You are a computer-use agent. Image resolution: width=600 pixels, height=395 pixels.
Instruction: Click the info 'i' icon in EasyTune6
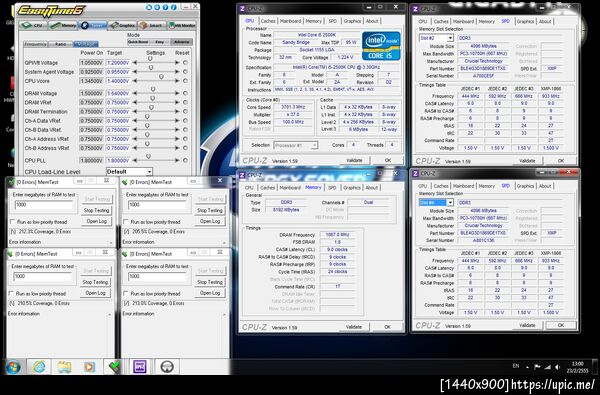pyautogui.click(x=174, y=7)
